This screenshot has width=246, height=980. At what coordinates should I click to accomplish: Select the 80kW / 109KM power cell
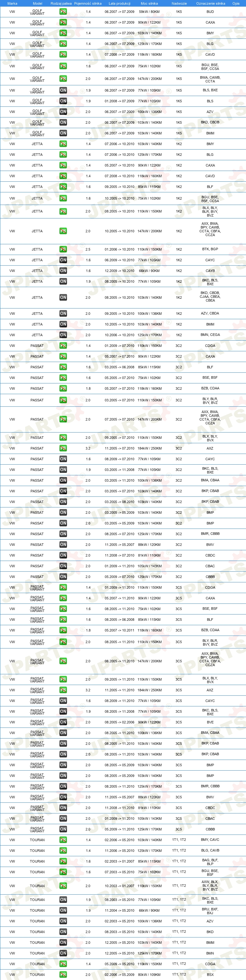[149, 975]
